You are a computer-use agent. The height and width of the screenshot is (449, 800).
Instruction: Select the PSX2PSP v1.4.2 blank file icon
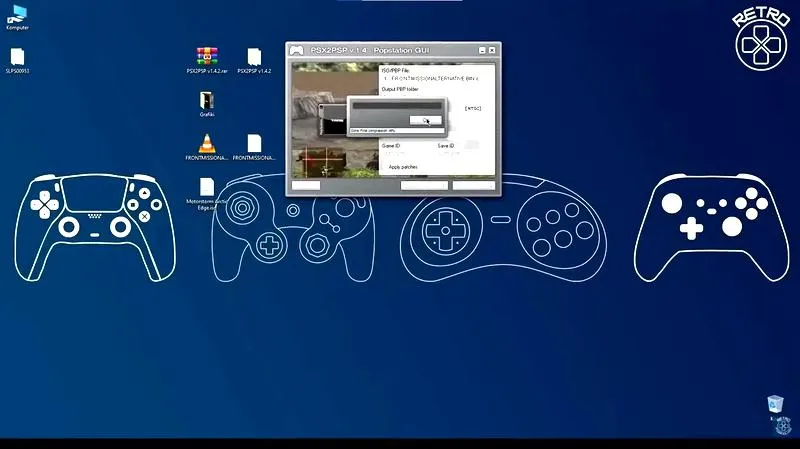click(x=254, y=61)
